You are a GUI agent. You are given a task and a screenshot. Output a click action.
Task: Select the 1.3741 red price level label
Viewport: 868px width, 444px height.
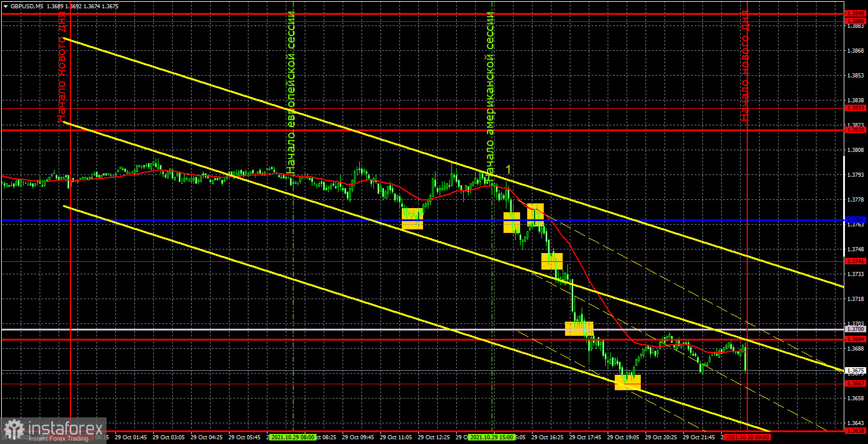[x=856, y=261]
